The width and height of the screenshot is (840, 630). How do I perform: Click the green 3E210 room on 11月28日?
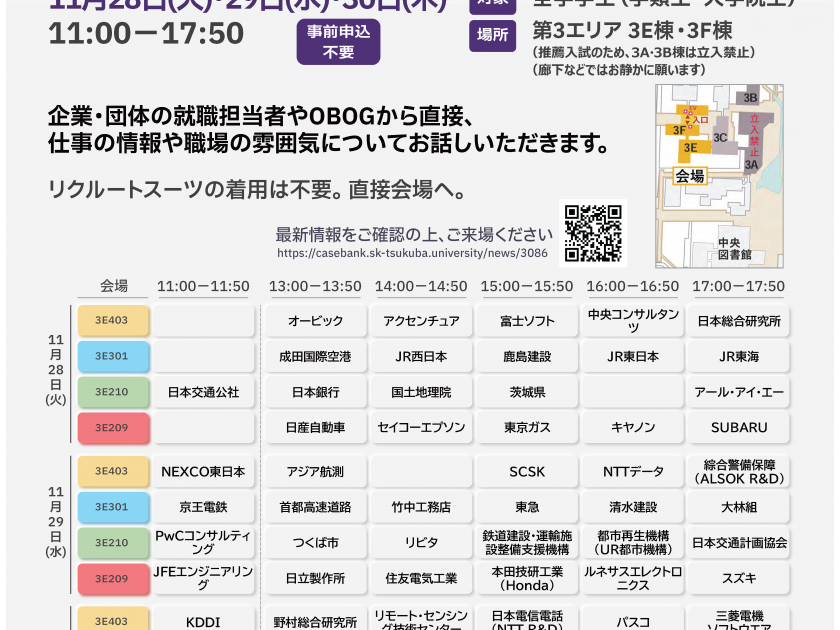tap(113, 392)
